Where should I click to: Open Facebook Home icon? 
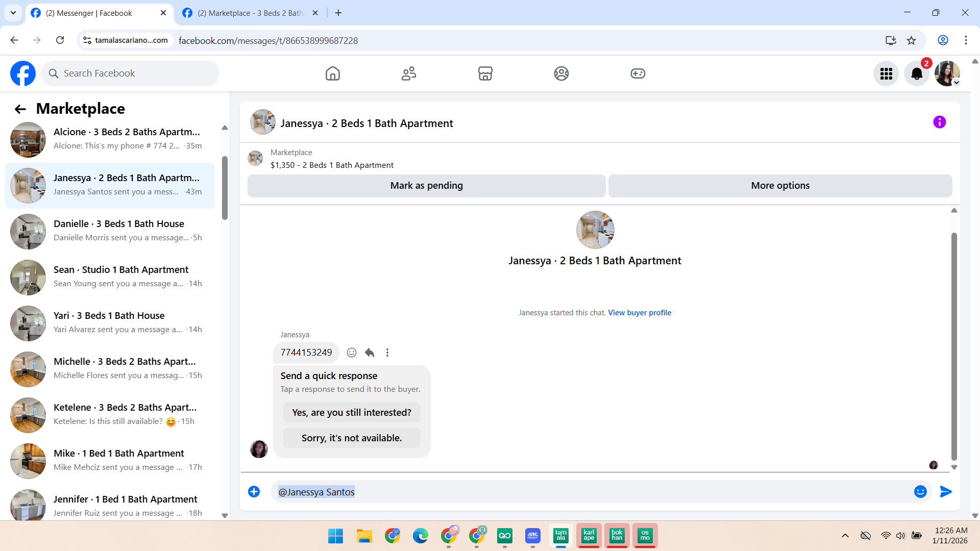coord(332,73)
